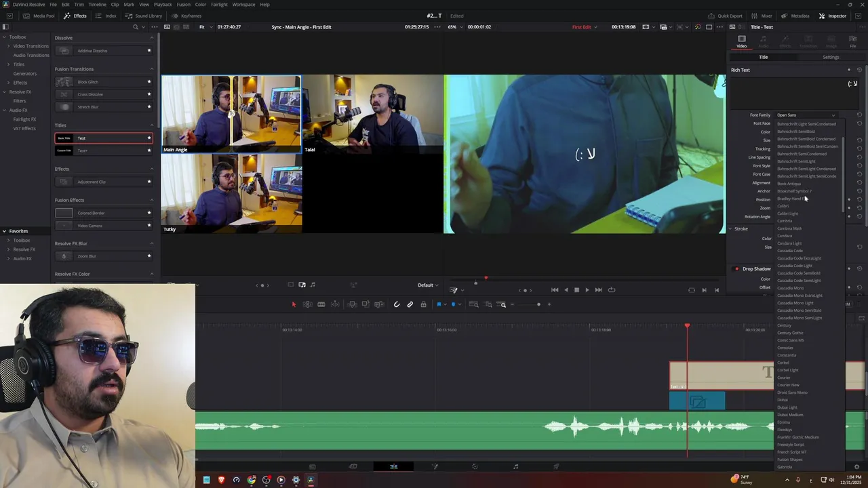Toggle the Inspector panel button
This screenshot has height=488, width=868.
coord(833,16)
